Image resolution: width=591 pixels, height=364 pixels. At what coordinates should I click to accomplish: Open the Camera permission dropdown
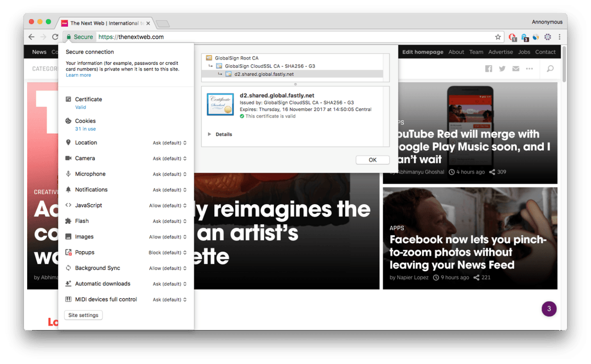(169, 159)
